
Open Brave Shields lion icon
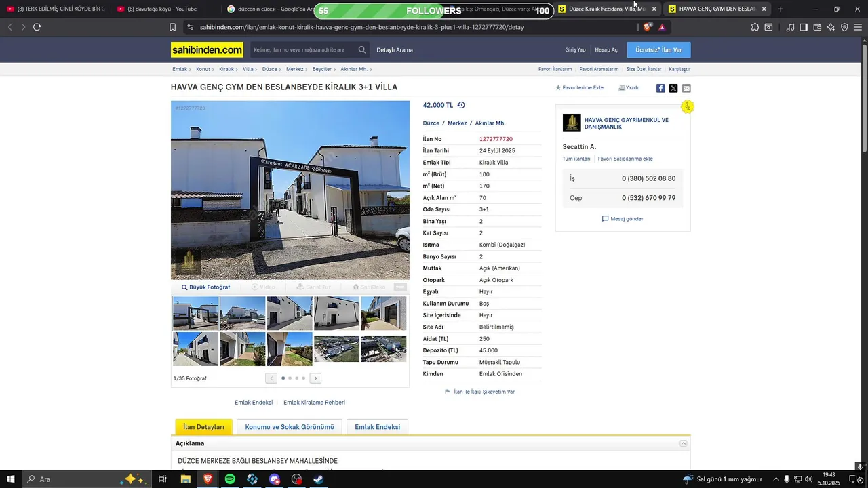647,27
